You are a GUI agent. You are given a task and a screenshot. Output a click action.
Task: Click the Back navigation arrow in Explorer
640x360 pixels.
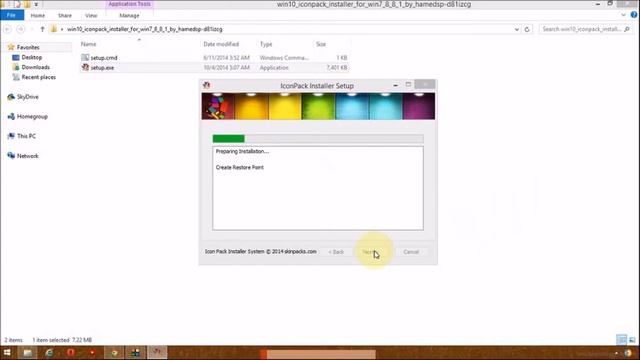pos(7,29)
